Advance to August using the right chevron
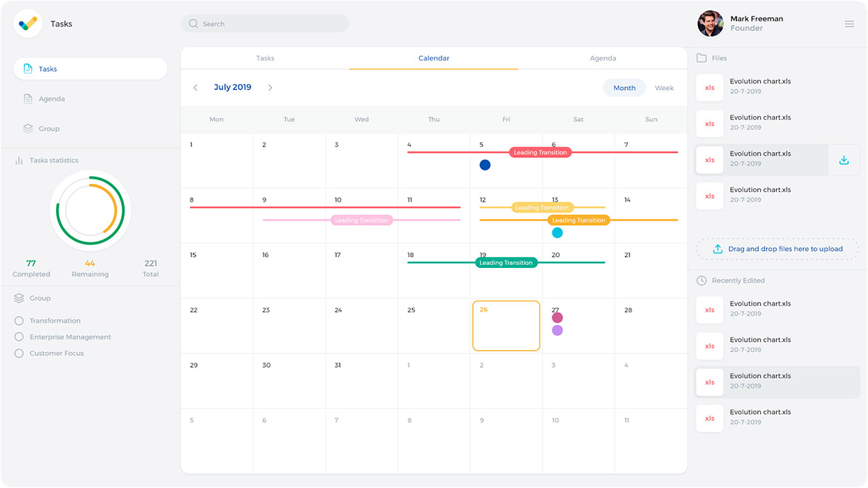868x488 pixels. (x=270, y=87)
